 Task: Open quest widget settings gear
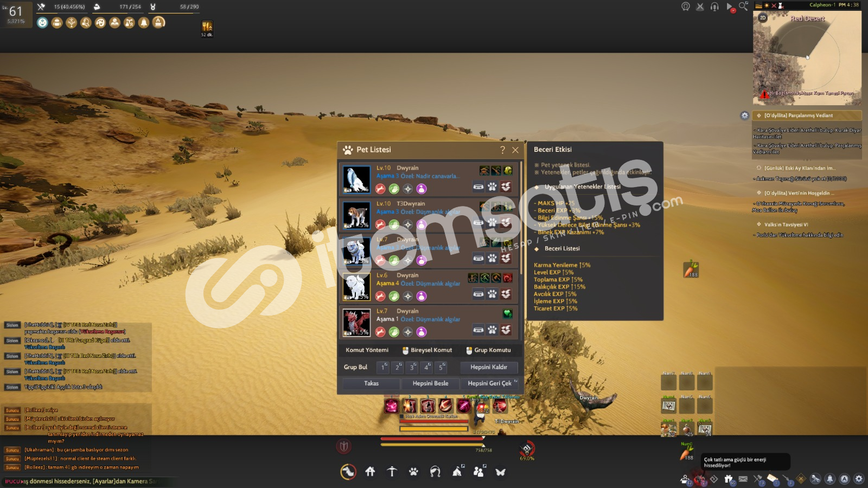(745, 115)
